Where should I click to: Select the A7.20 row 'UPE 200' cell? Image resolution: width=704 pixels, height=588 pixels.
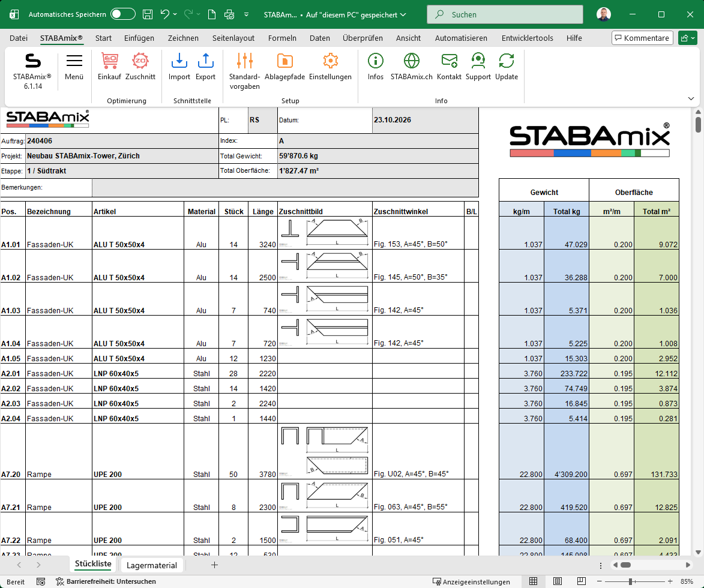tap(138, 452)
